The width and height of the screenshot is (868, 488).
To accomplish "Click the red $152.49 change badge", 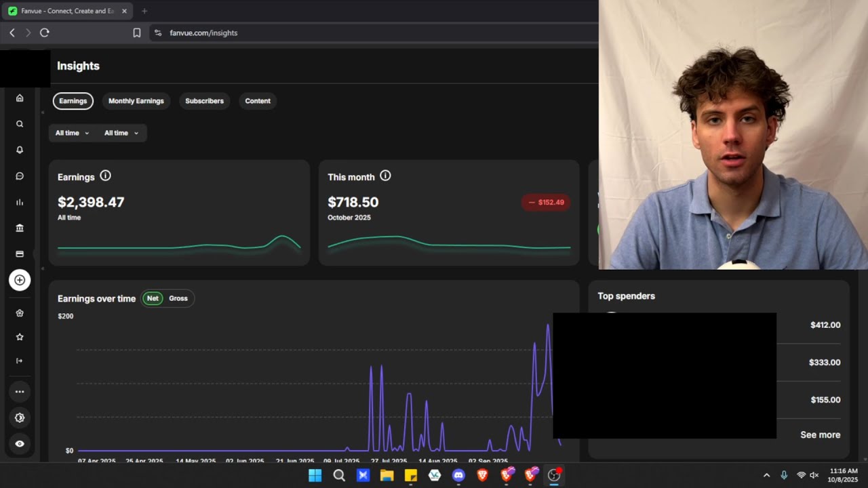I will coord(546,202).
